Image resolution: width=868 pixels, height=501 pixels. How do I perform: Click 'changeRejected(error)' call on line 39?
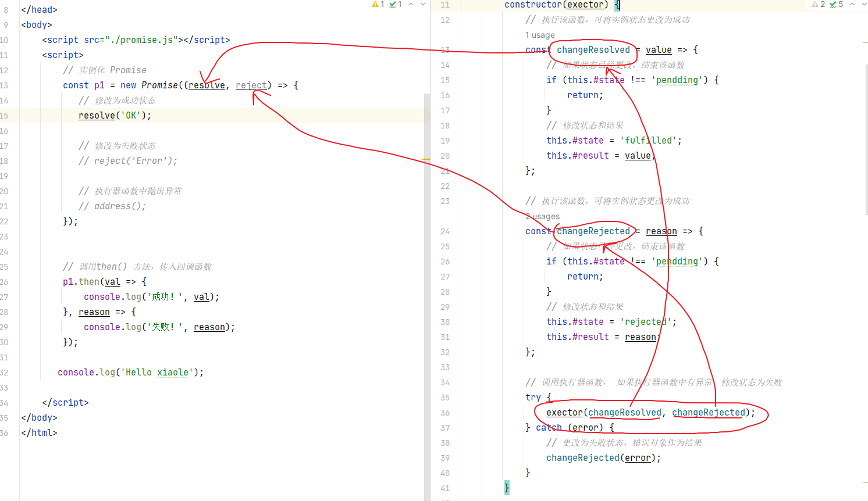601,458
